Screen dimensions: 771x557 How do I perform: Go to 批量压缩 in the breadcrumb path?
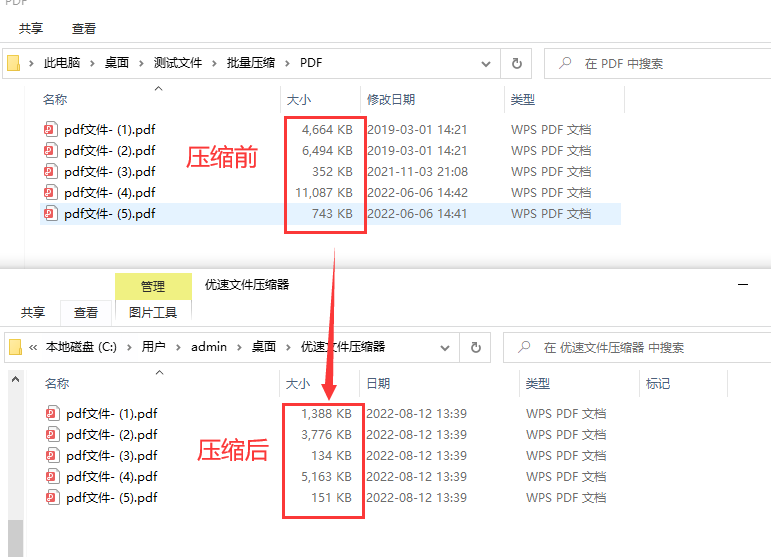tap(251, 63)
